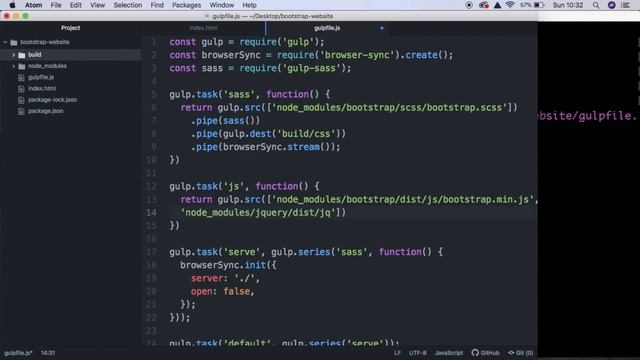Open the Window menu

(221, 5)
